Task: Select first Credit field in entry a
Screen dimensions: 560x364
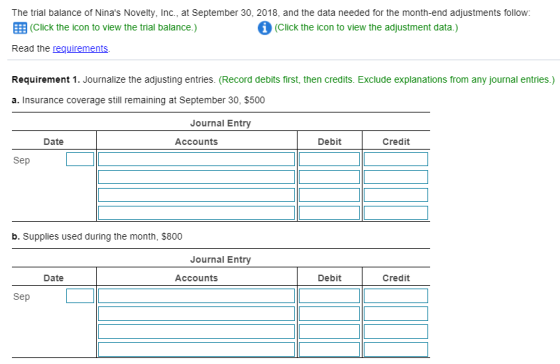Action: tap(396, 159)
